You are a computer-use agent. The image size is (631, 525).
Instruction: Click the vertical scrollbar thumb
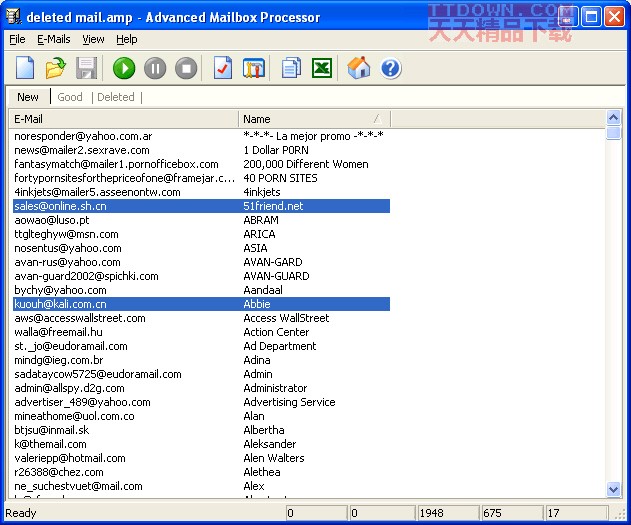coord(613,133)
